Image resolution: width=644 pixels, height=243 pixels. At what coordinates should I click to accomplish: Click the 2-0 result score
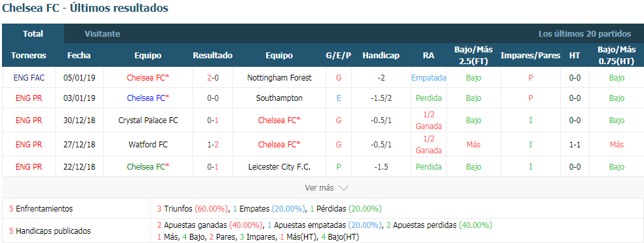click(x=213, y=77)
